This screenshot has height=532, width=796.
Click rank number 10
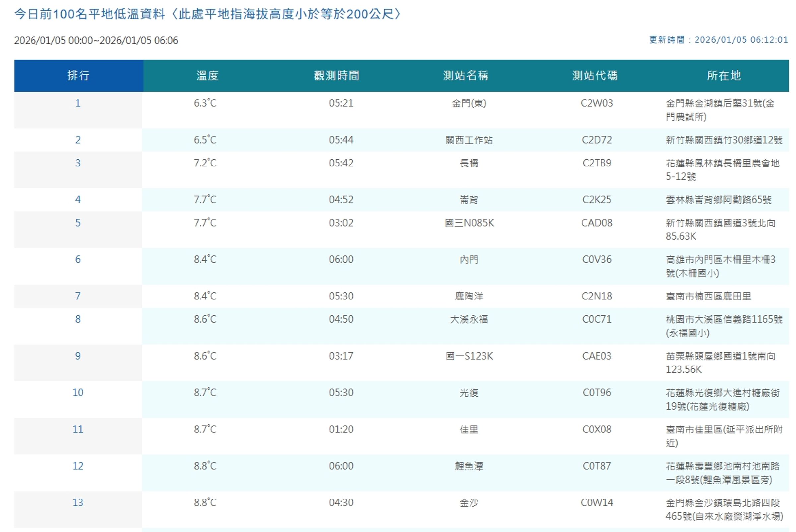[78, 393]
